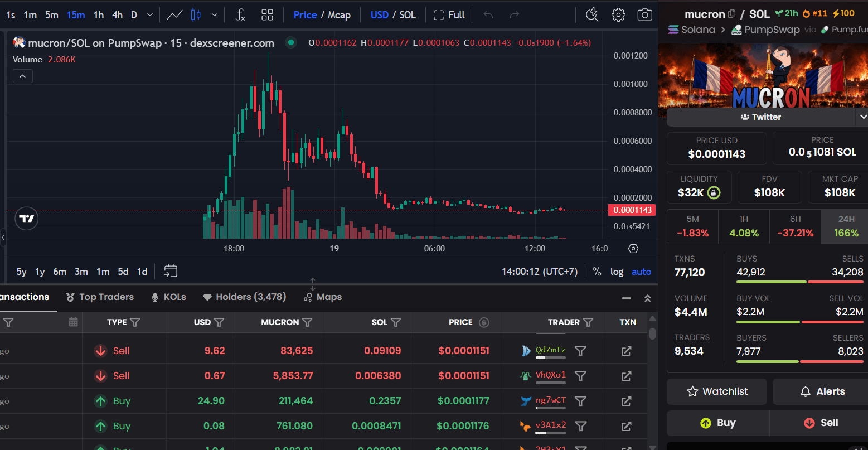Add mucron to the Watchlist
The width and height of the screenshot is (868, 450).
(717, 391)
